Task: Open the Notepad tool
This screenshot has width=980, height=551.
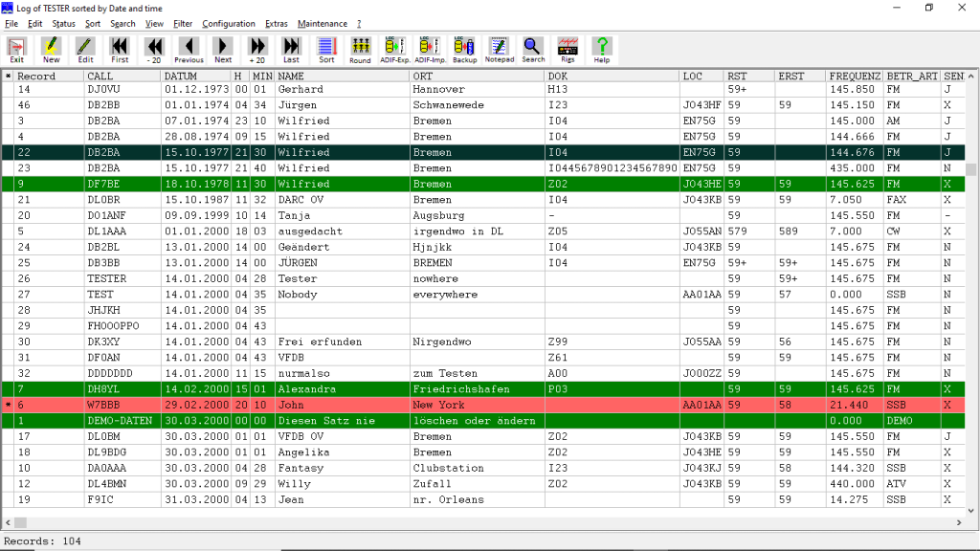Action: tap(499, 50)
